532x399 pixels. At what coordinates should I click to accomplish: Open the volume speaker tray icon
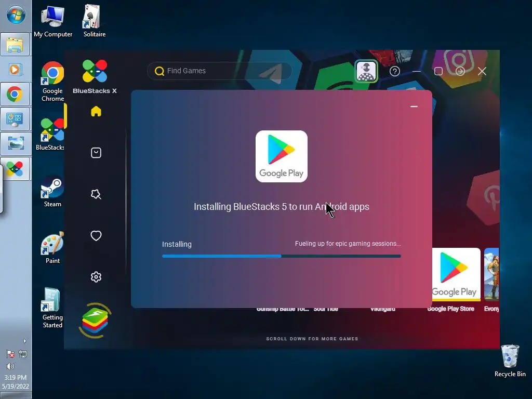pos(10,366)
